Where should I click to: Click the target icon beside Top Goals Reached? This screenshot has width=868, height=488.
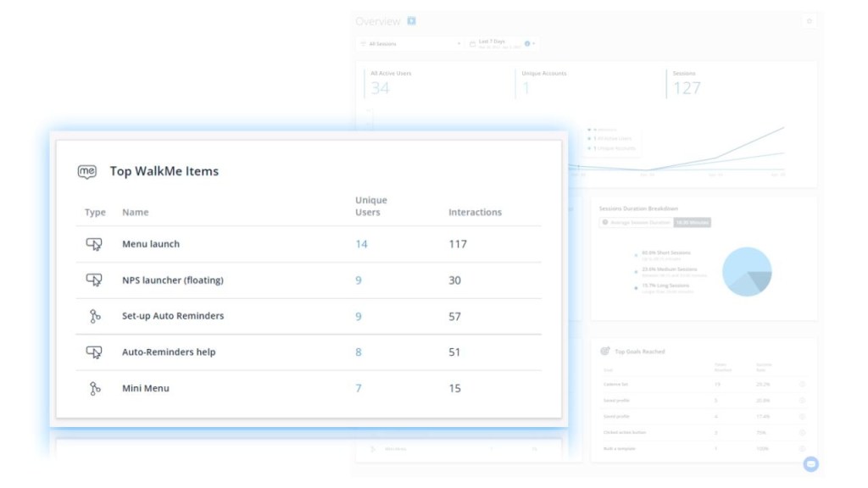point(605,351)
